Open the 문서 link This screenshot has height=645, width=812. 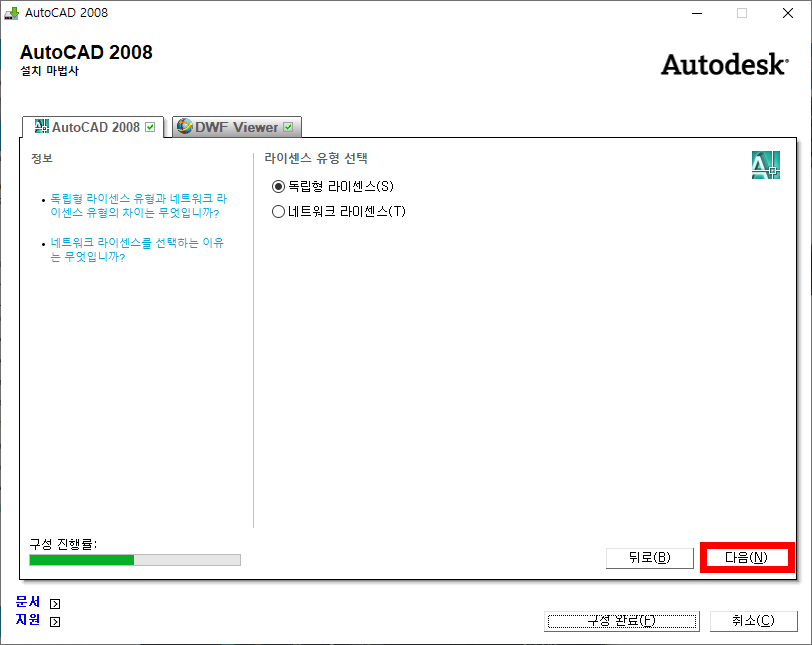click(x=27, y=602)
